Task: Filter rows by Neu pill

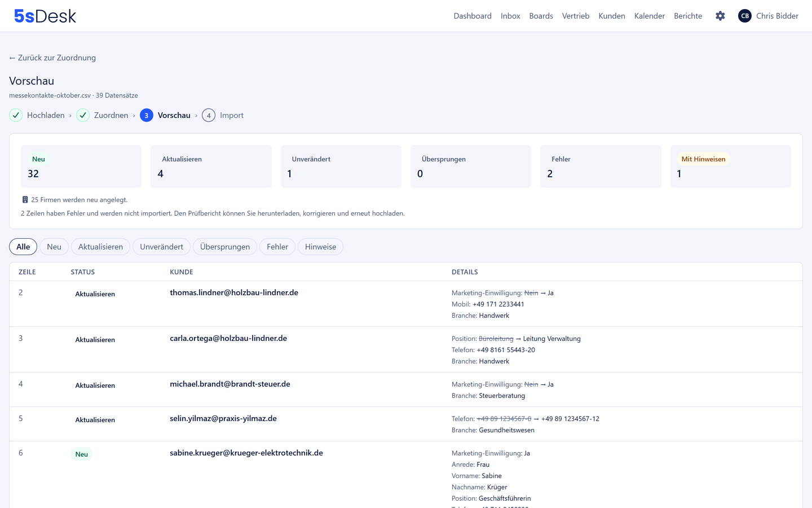Action: pos(54,247)
